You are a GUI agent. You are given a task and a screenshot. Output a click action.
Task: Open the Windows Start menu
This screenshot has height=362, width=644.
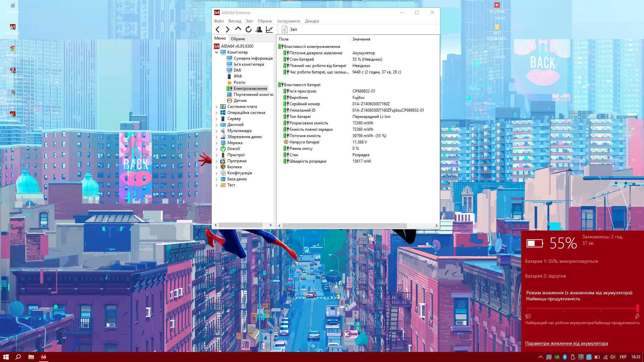[6, 357]
